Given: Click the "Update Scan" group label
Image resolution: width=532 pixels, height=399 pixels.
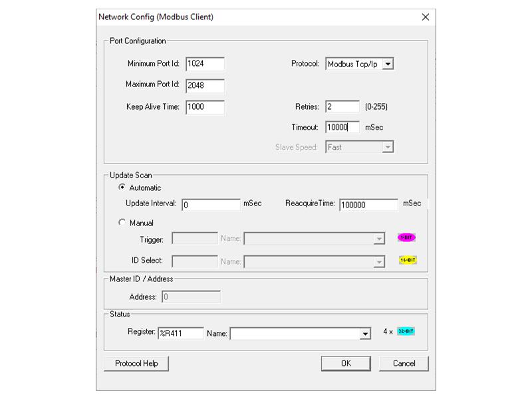Looking at the screenshot, I should coord(130,175).
